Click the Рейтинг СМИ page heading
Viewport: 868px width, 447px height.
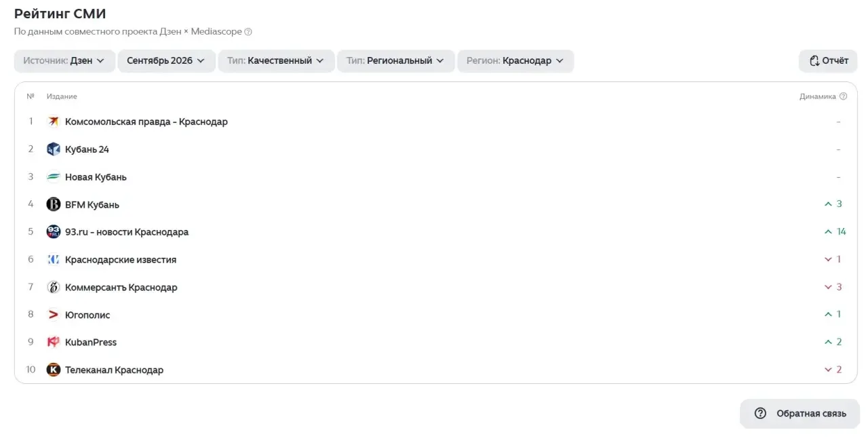point(60,14)
